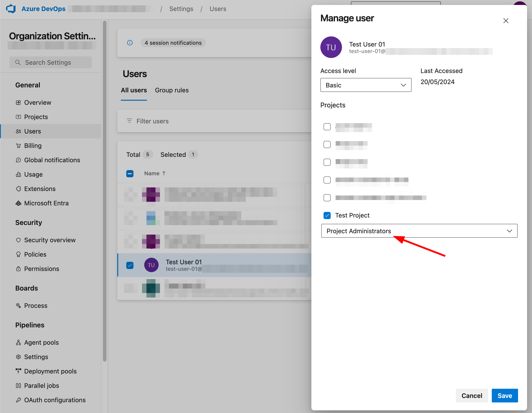
Task: Click the Pipelines Settings gear icon
Action: (18, 357)
